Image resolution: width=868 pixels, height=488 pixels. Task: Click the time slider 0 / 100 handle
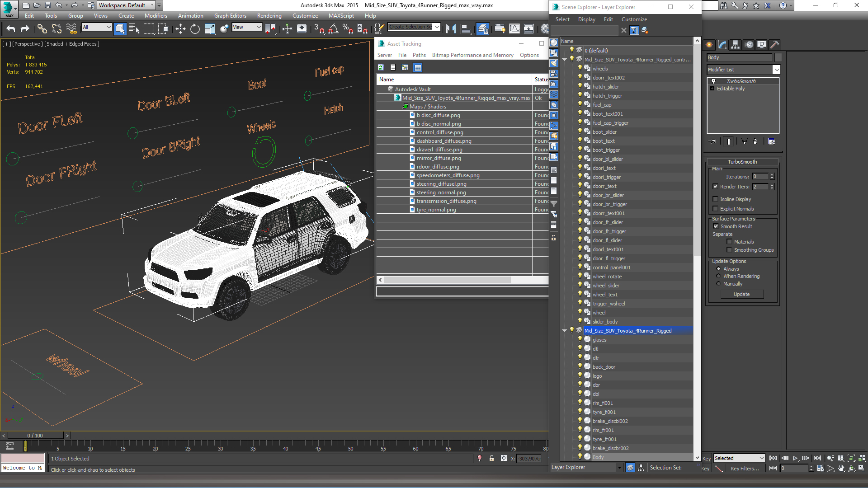(x=35, y=436)
